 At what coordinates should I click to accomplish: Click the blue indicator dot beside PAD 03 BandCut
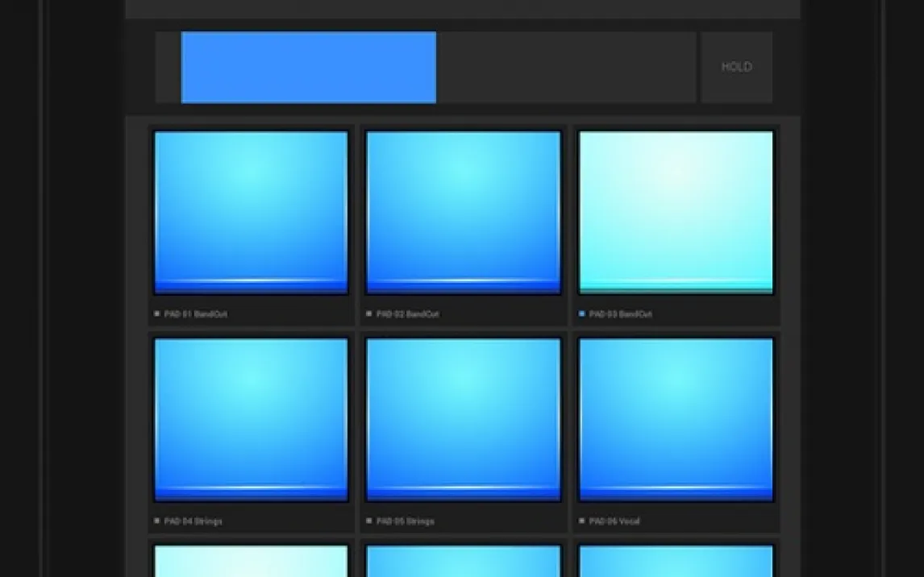[x=582, y=313]
